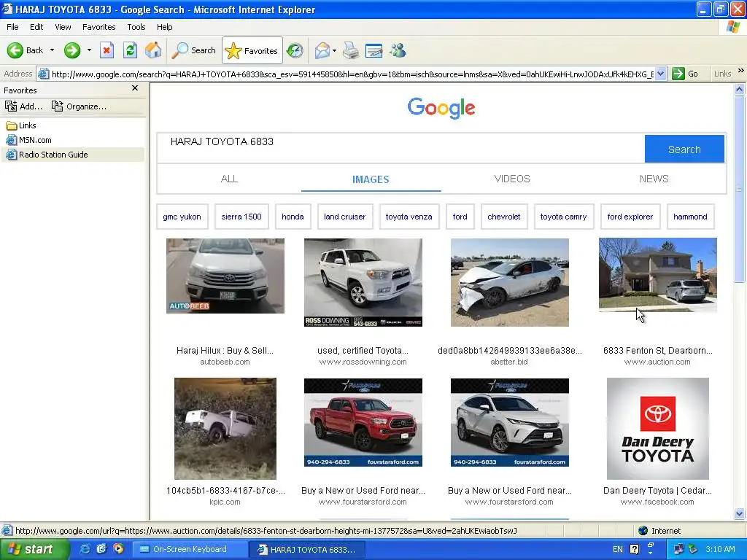Click the Google logo

pos(441,108)
